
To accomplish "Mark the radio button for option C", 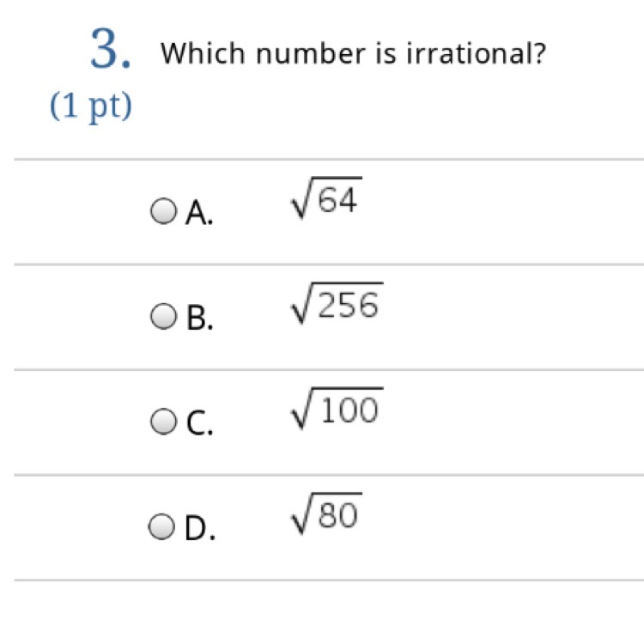I will coord(163,422).
